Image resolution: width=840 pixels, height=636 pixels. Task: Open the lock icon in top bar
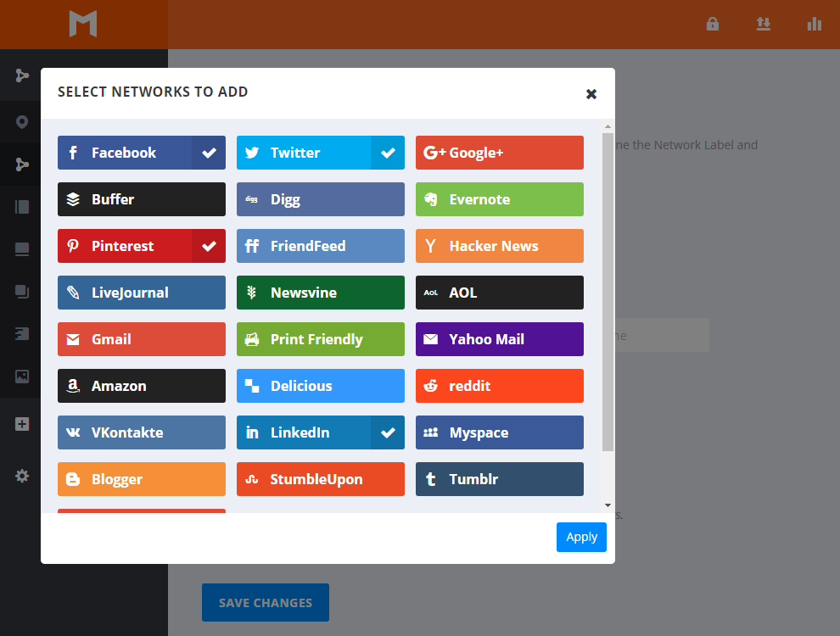pos(713,24)
